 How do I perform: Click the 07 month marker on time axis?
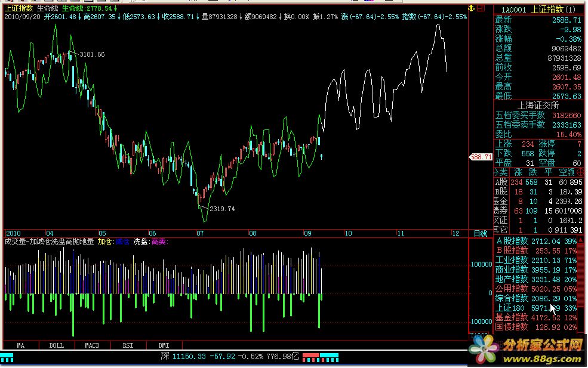coord(200,233)
